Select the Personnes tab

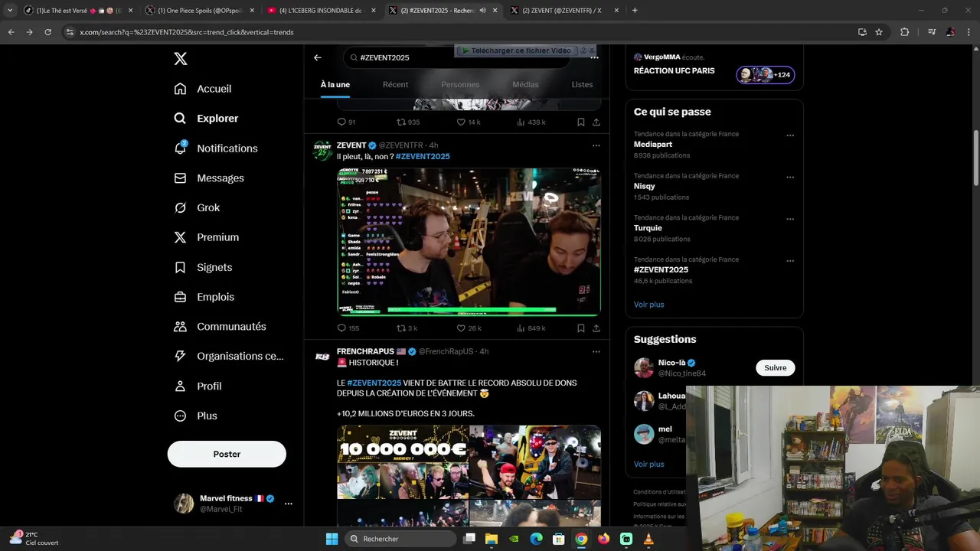coord(460,85)
